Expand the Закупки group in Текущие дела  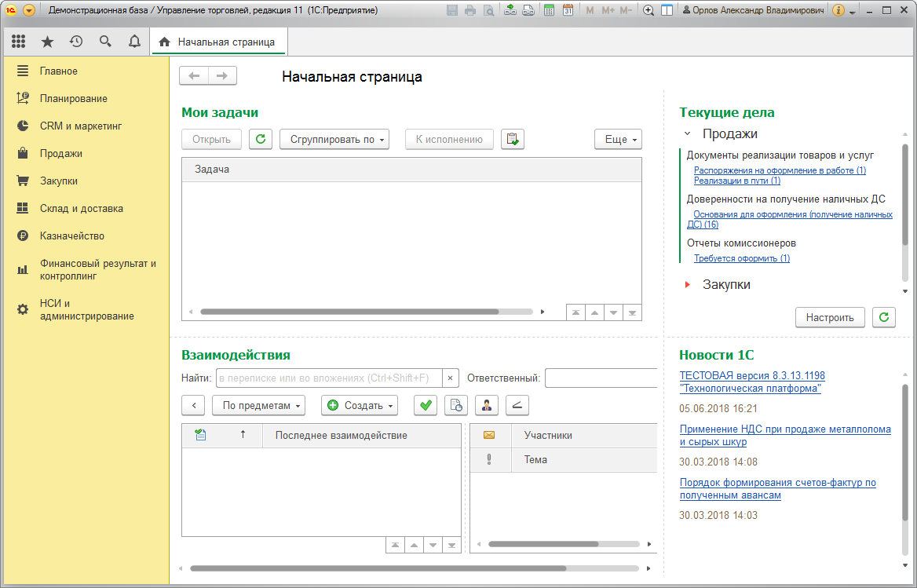click(x=688, y=285)
